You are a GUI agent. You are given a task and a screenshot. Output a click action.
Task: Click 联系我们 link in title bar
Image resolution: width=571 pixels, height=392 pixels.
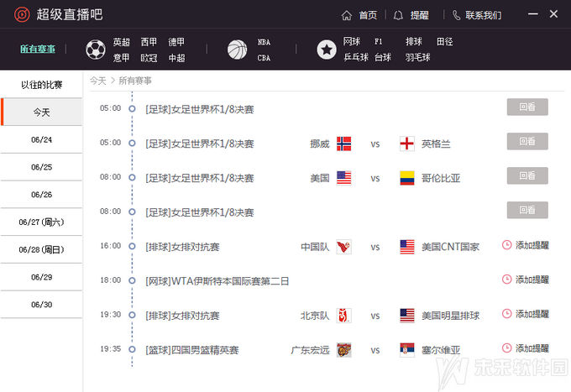pyautogui.click(x=483, y=15)
